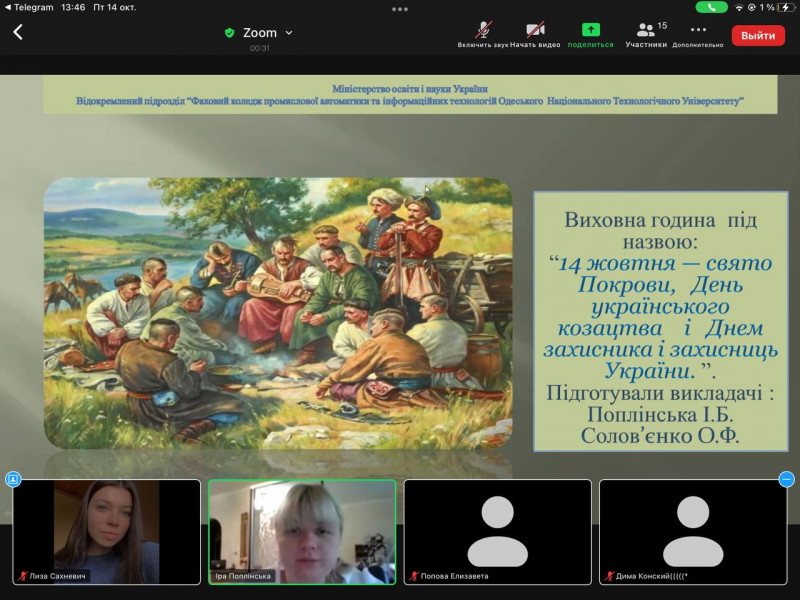The width and height of the screenshot is (800, 600).
Task: Tap the battery indicator icon
Action: [x=786, y=8]
